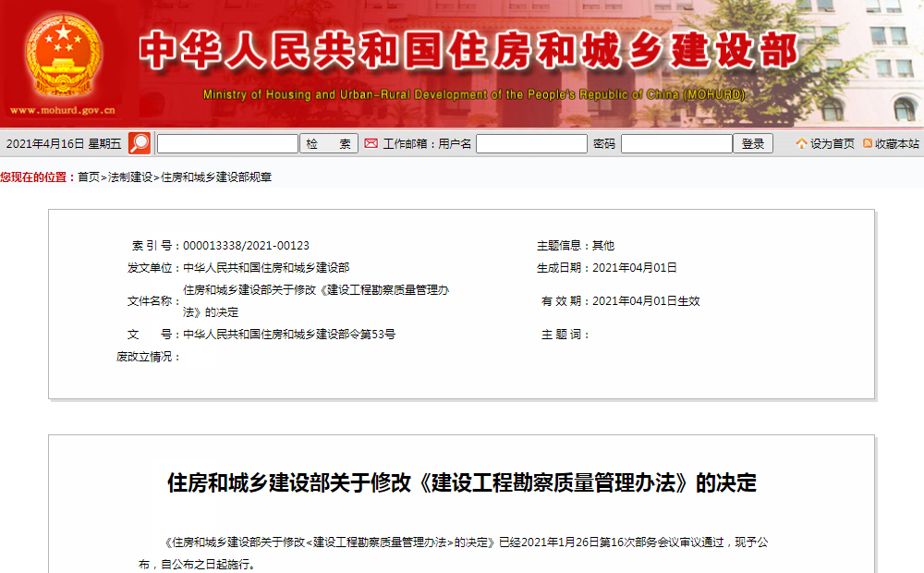Click the 收藏本站 link
This screenshot has width=924, height=573.
[897, 144]
